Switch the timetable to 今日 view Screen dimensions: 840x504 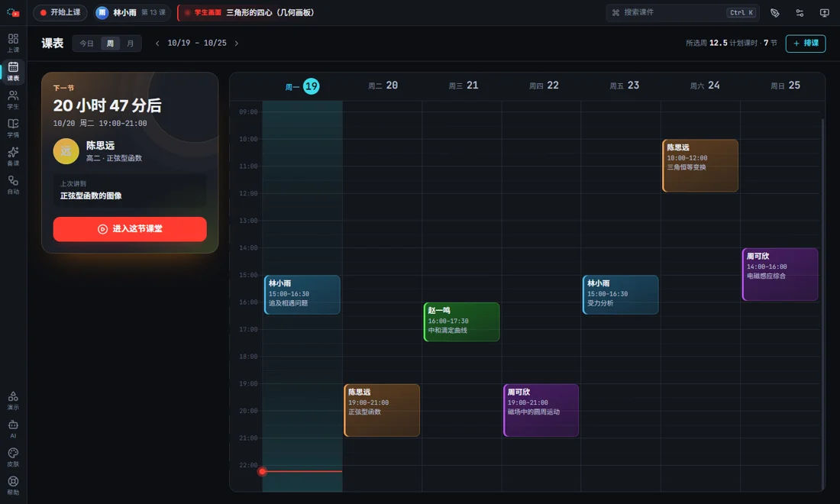[x=87, y=44]
